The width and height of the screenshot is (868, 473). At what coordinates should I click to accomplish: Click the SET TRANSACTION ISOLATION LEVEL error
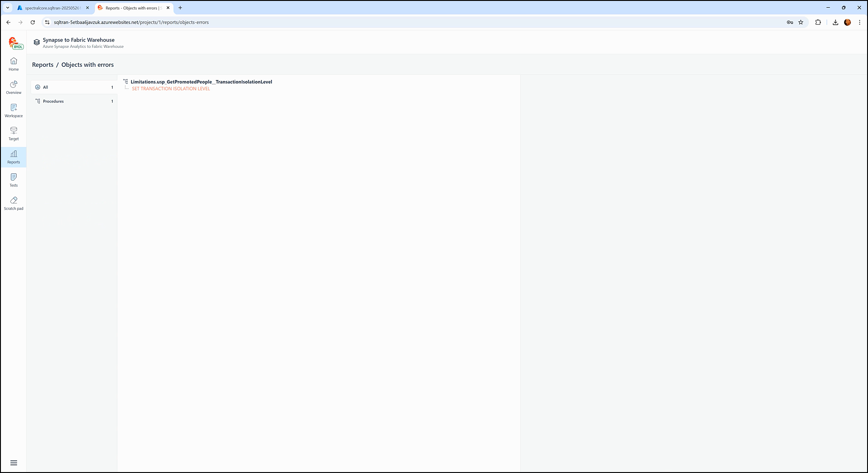coord(171,89)
